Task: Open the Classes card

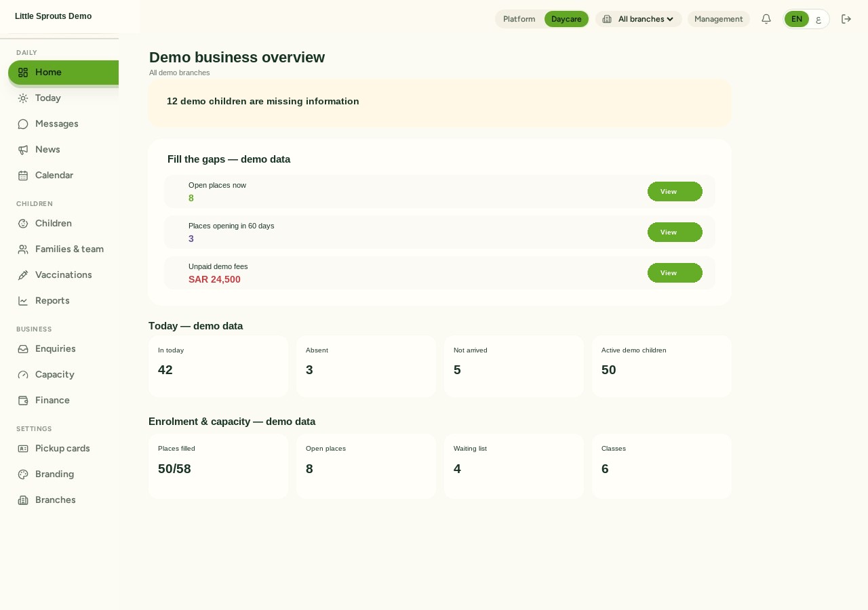Action: point(662,466)
